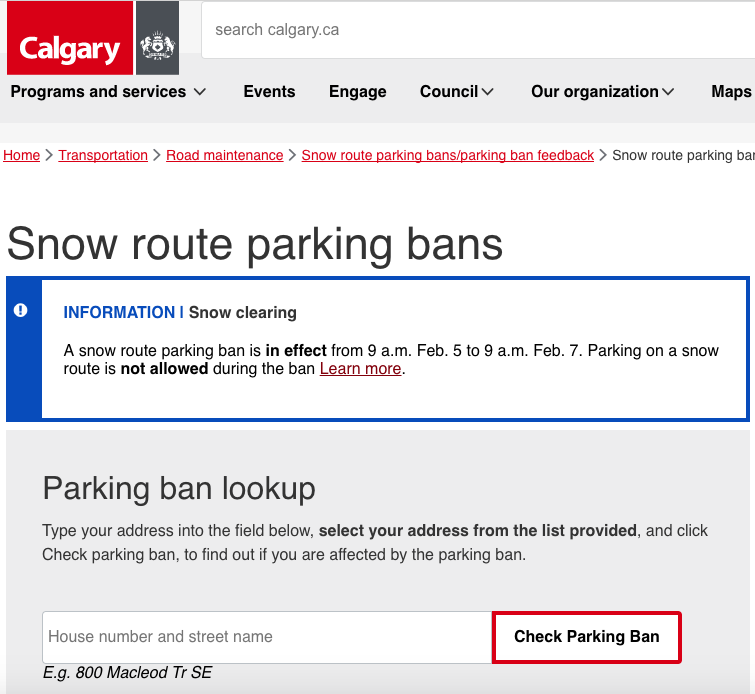Click the information alert exclamation icon
Screen dimensions: 755x694
coord(20,310)
